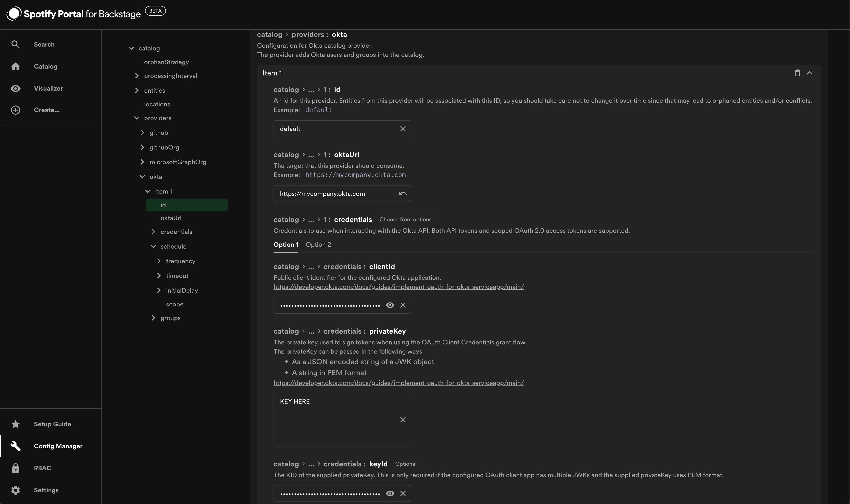The width and height of the screenshot is (850, 504).
Task: Click the Create... sidebar label
Action: 47,110
